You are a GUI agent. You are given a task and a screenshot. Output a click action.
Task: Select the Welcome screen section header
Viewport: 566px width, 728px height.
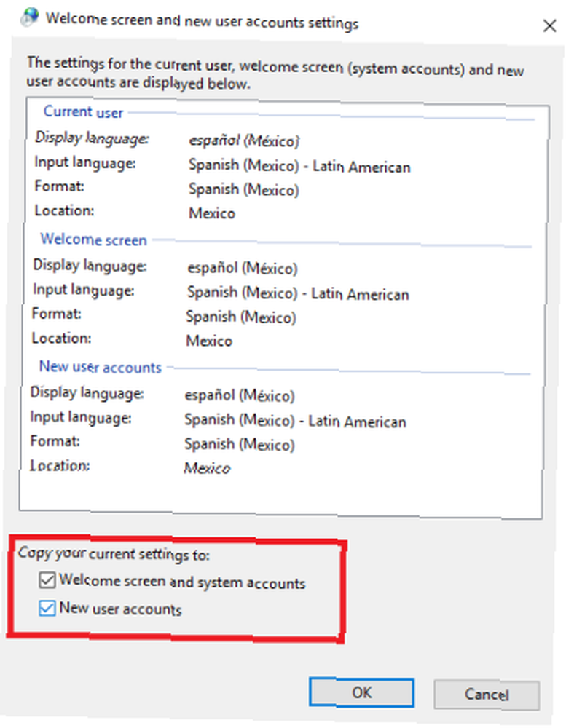point(93,239)
